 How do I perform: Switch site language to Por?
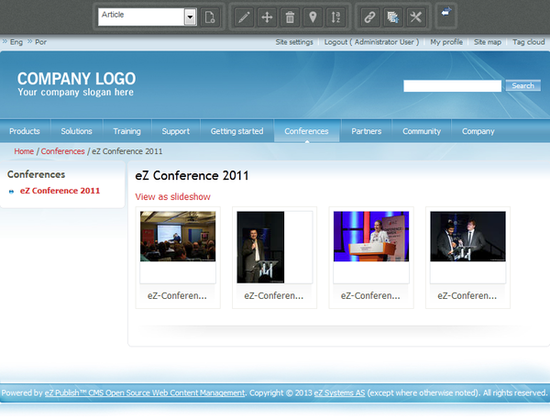pos(41,42)
